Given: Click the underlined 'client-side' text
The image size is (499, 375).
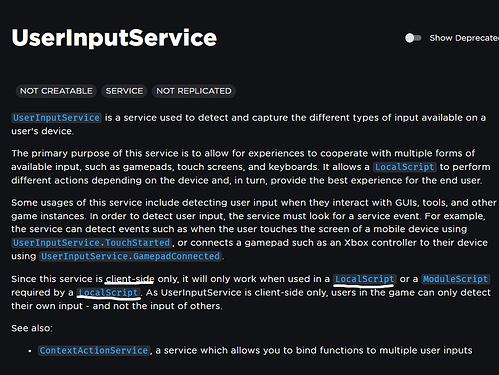Looking at the screenshot, I should (130, 279).
